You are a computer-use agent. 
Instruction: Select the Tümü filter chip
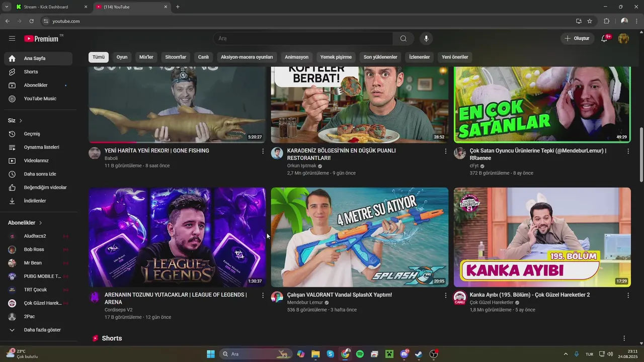[98, 57]
